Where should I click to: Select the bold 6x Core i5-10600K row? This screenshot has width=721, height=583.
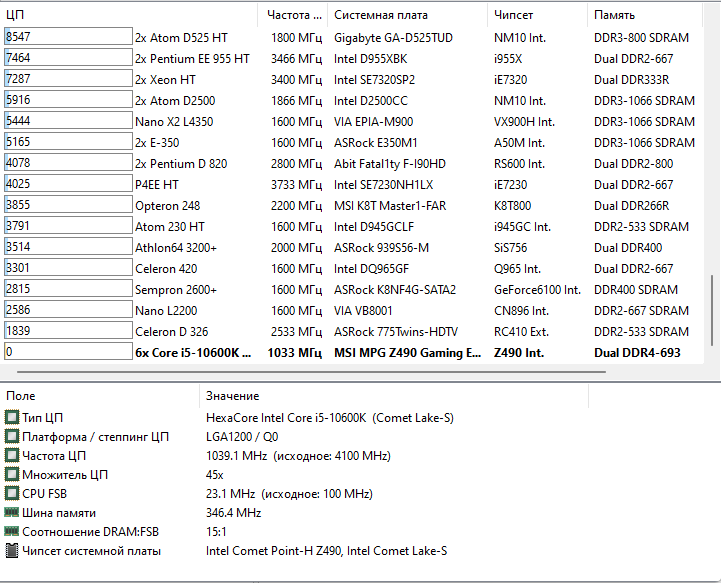coord(352,353)
